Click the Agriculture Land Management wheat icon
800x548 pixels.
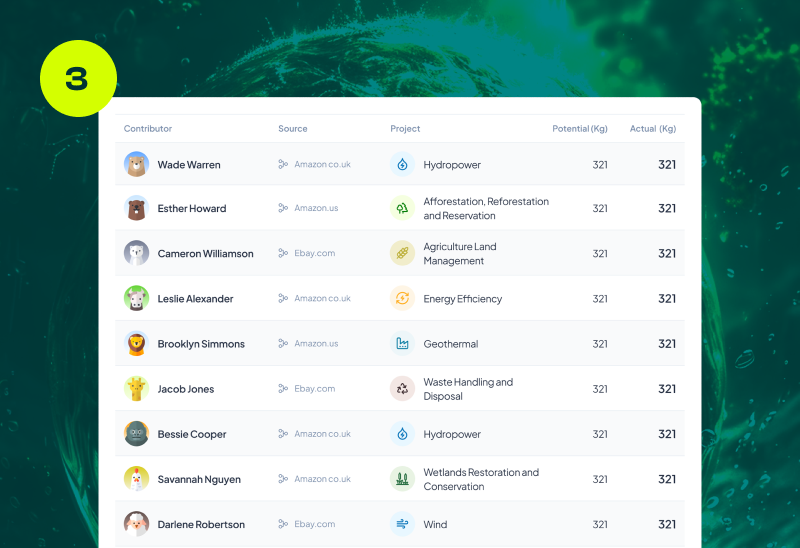click(x=402, y=253)
